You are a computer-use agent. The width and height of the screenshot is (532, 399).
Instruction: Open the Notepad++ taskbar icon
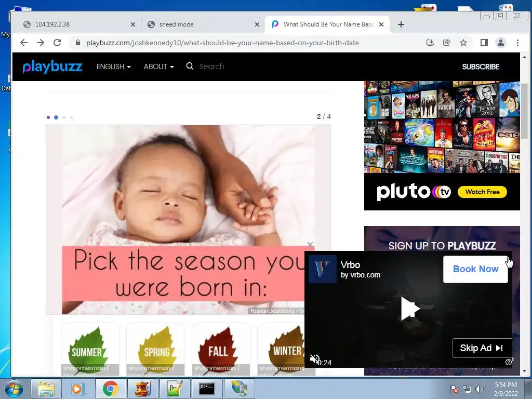tap(175, 389)
